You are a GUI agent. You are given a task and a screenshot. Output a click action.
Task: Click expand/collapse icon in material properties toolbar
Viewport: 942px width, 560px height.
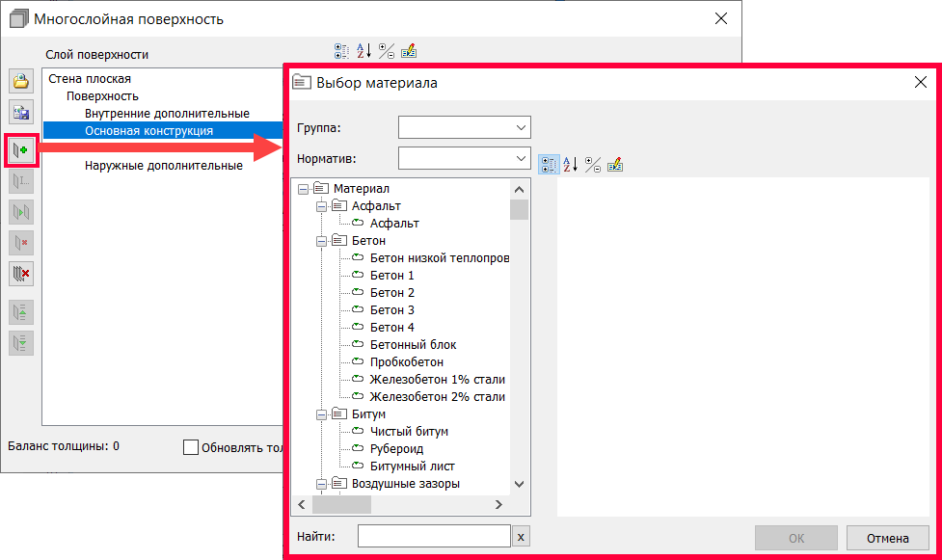pos(593,165)
